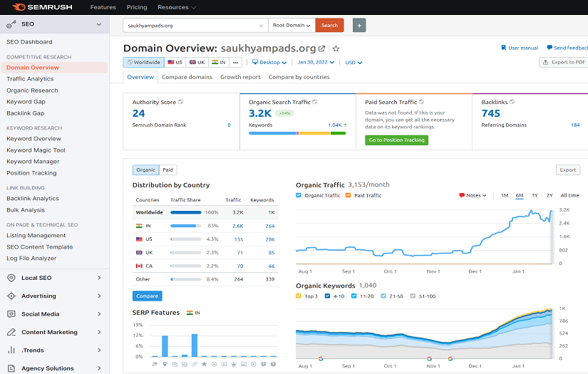Open the Root Domain dropdown
This screenshot has width=588, height=374.
[292, 26]
